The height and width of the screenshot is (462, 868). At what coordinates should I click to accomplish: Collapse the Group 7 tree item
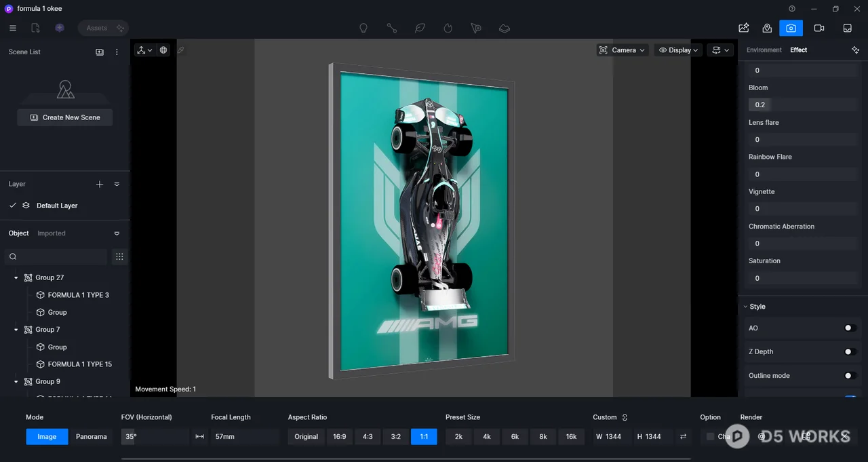16,330
